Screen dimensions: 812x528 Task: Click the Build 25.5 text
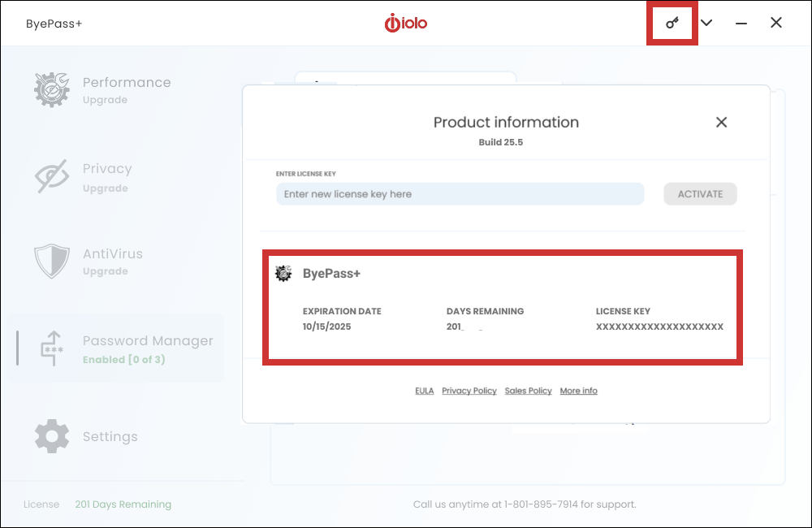(x=501, y=142)
